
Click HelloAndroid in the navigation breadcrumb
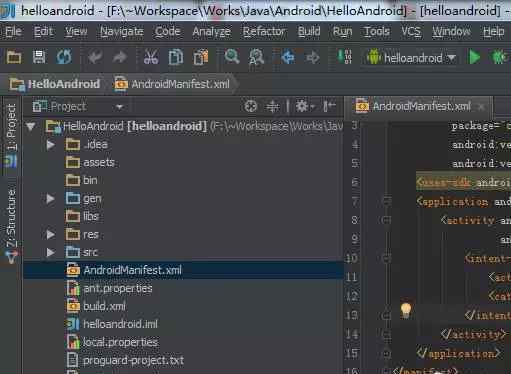[55, 84]
